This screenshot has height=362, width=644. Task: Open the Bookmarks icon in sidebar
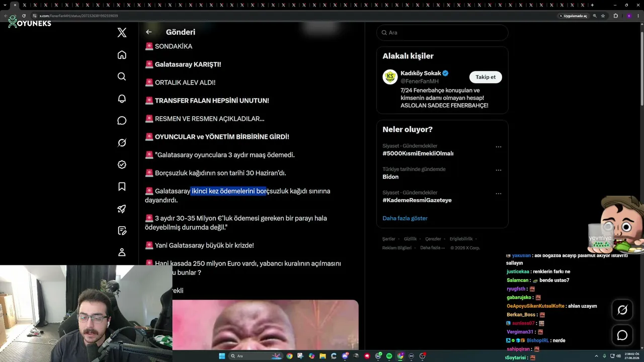[122, 187]
